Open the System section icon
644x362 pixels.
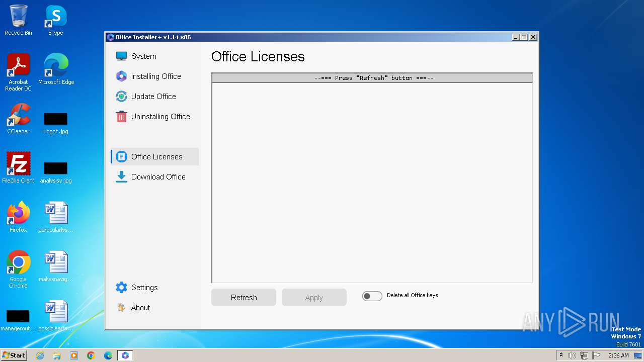point(121,56)
